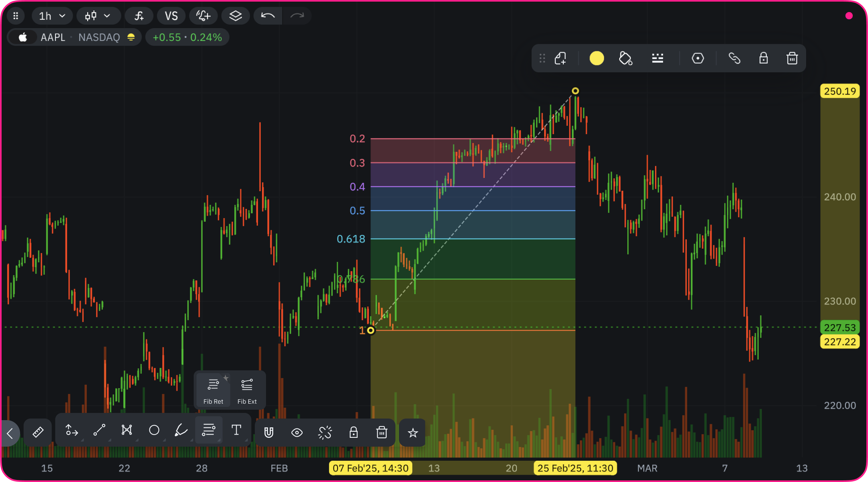Open the indicators (fx) menu

point(139,16)
